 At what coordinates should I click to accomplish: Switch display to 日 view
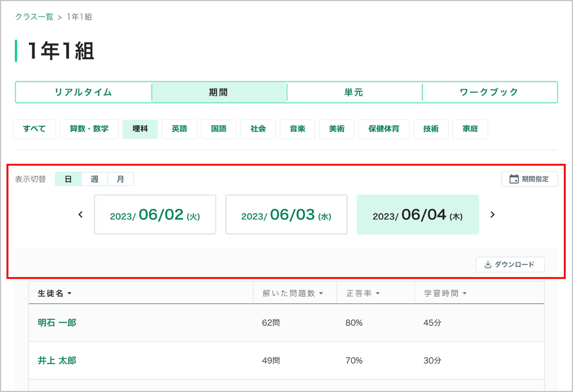click(68, 179)
